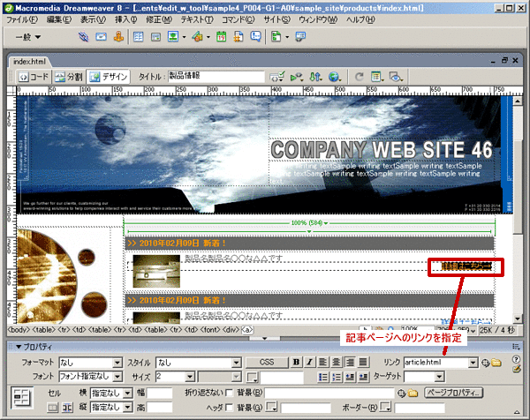Open validate markup icon
Image resolution: width=530 pixels, height=420 pixels.
296,77
